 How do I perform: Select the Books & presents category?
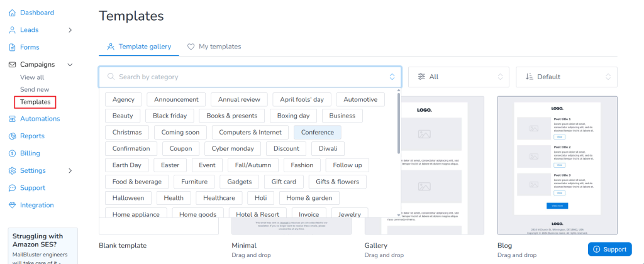pyautogui.click(x=231, y=116)
